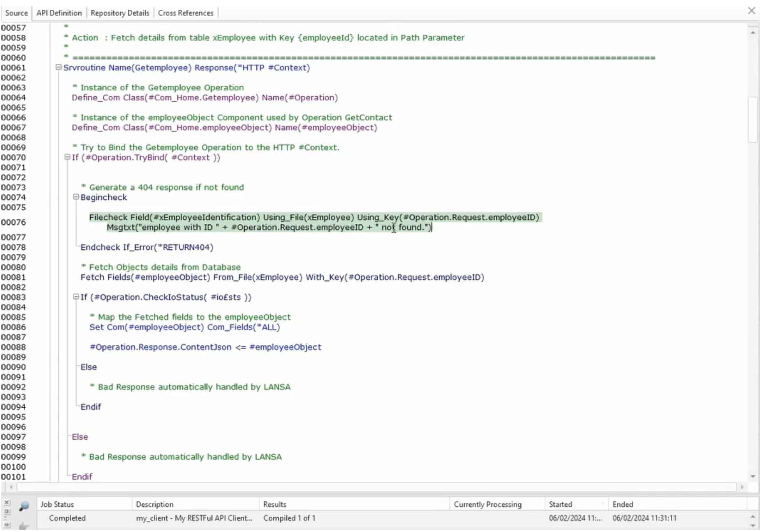This screenshot has width=761, height=532.
Task: Click the magnifier icon in job panel
Action: (x=24, y=506)
